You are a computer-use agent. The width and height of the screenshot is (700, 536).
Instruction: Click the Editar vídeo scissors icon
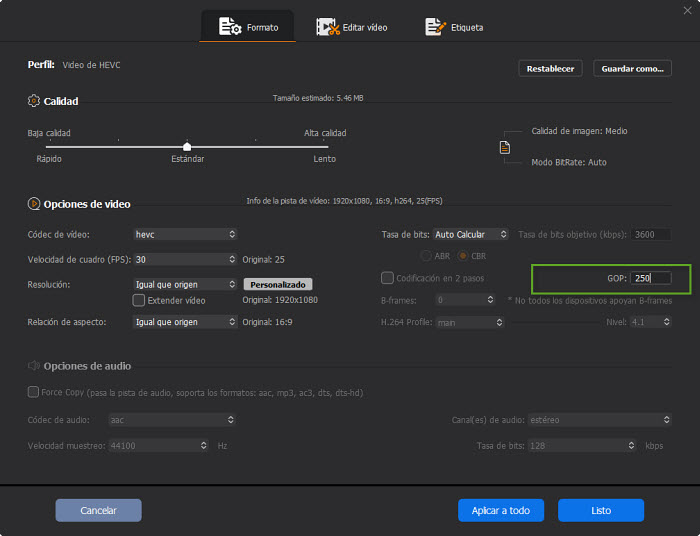[328, 27]
